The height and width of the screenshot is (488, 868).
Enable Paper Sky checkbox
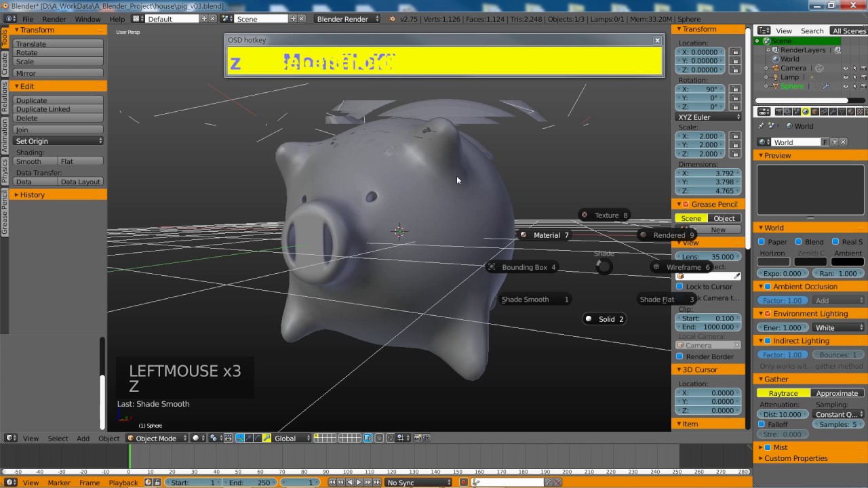pos(762,242)
